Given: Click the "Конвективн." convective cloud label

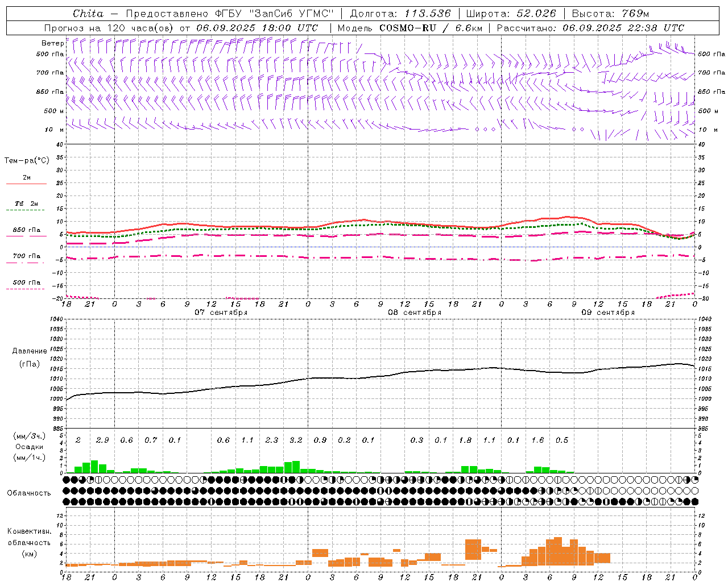Looking at the screenshot, I should [x=29, y=531].
